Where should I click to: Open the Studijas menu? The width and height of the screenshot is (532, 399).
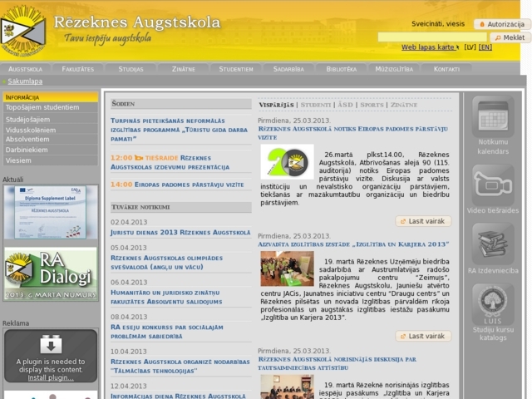tap(131, 69)
